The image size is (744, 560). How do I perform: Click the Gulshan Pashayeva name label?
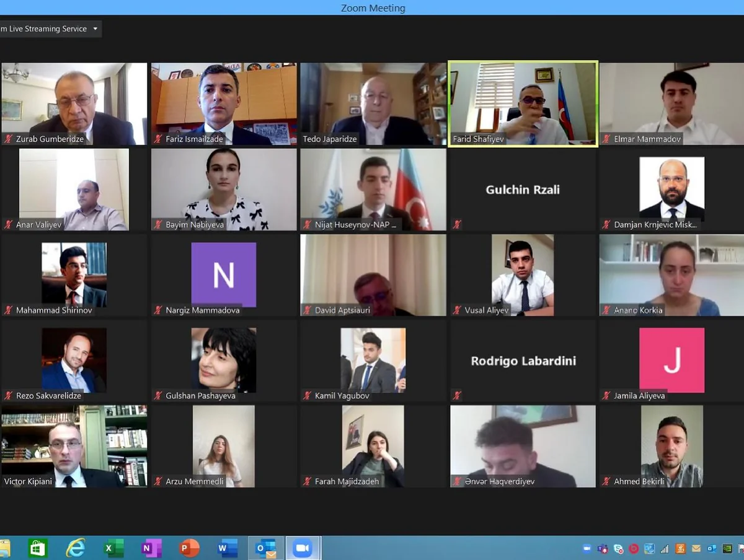click(201, 396)
